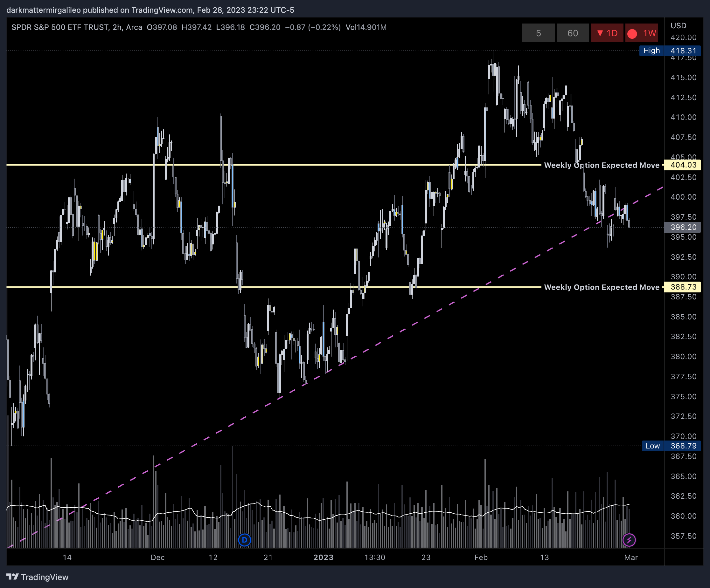Click the L396.18 low value in header
The image size is (710, 588).
pos(230,27)
